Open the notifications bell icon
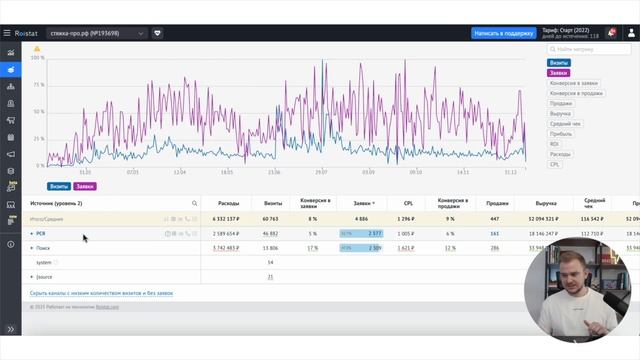Image resolution: width=640 pixels, height=360 pixels. pyautogui.click(x=611, y=33)
